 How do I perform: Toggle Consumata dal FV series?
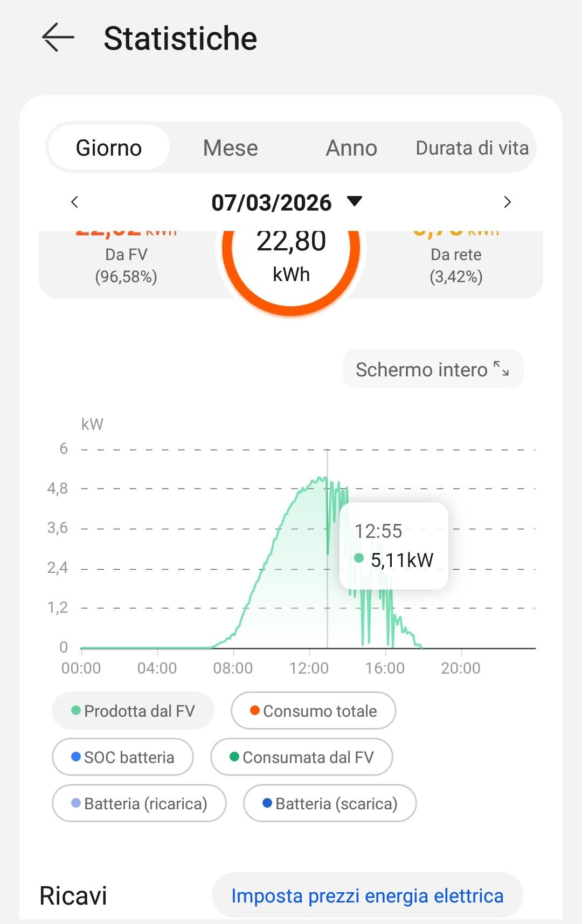pyautogui.click(x=302, y=757)
